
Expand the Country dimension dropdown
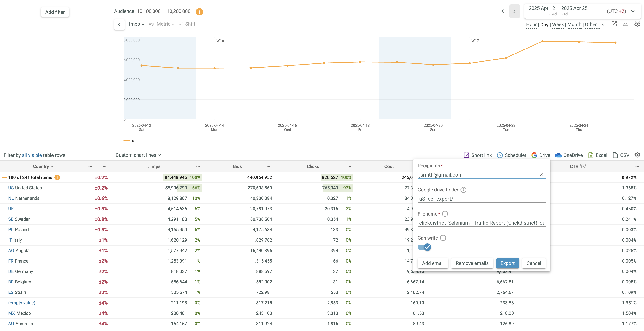pyautogui.click(x=43, y=166)
